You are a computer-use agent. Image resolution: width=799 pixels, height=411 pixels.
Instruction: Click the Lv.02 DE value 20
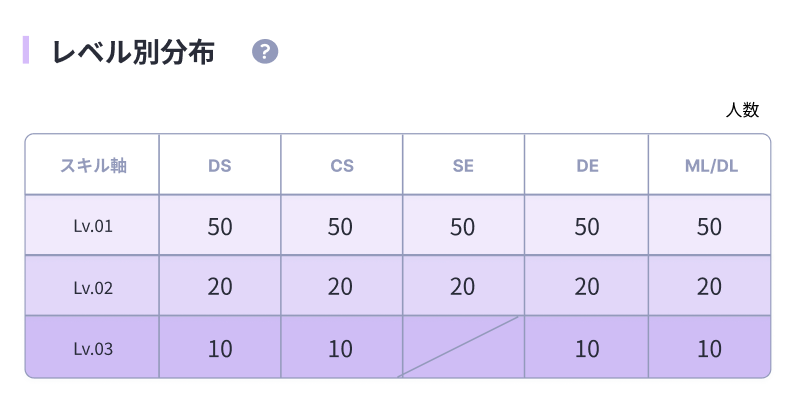coord(587,287)
